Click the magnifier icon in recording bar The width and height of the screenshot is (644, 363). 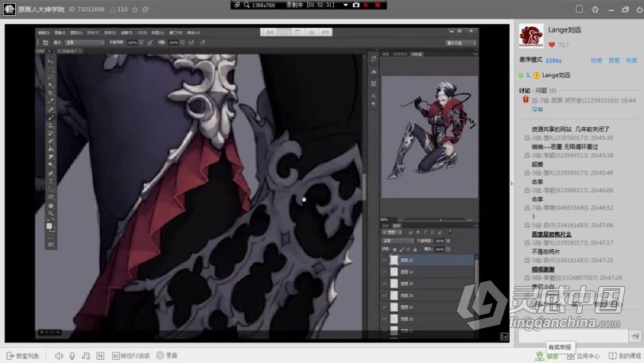pyautogui.click(x=246, y=5)
